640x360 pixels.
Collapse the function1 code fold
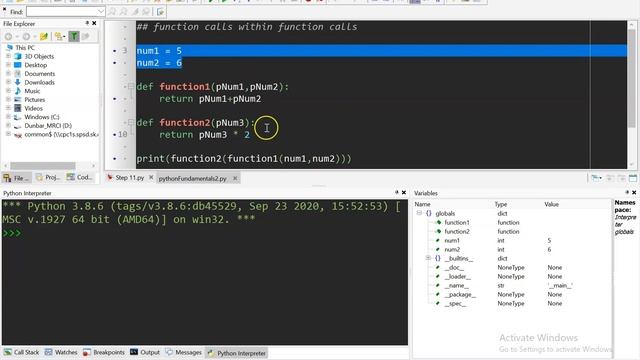[x=131, y=86]
